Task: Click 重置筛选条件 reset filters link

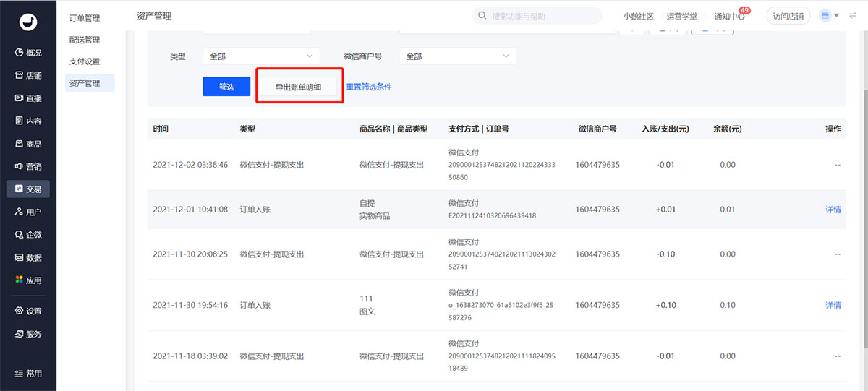Action: (x=368, y=87)
